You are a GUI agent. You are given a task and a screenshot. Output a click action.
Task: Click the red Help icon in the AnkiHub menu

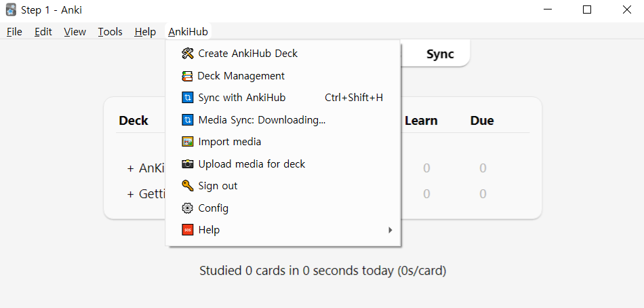coord(187,230)
